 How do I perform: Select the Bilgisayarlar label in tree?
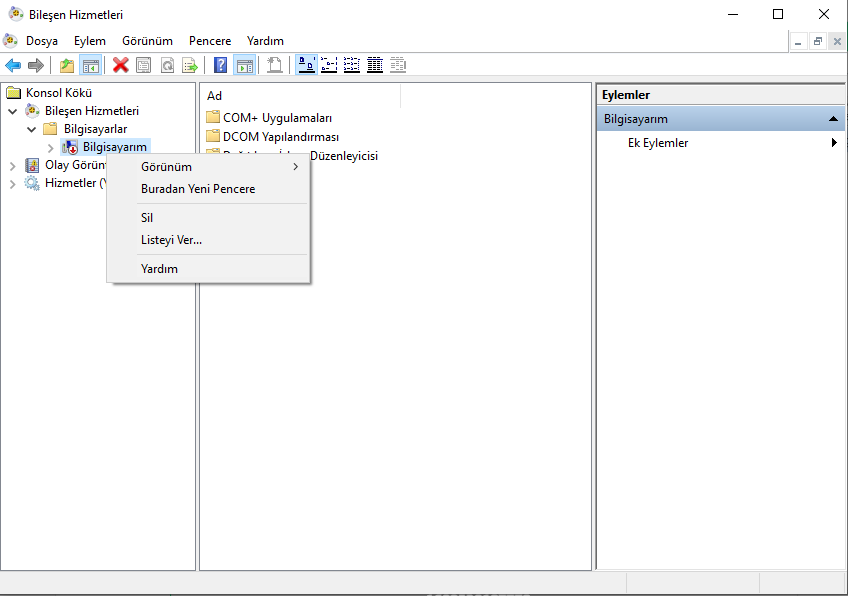coord(96,129)
